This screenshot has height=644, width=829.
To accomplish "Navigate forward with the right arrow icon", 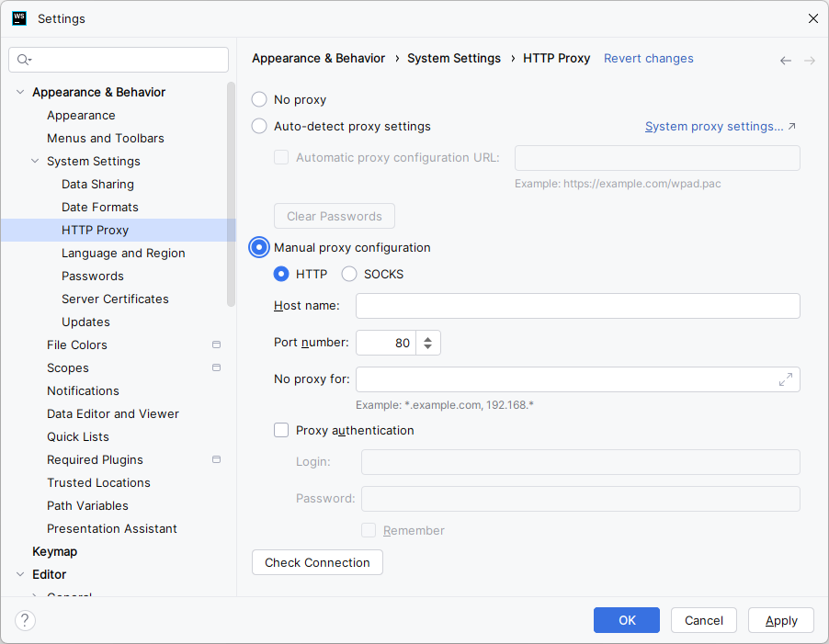I will 810,61.
